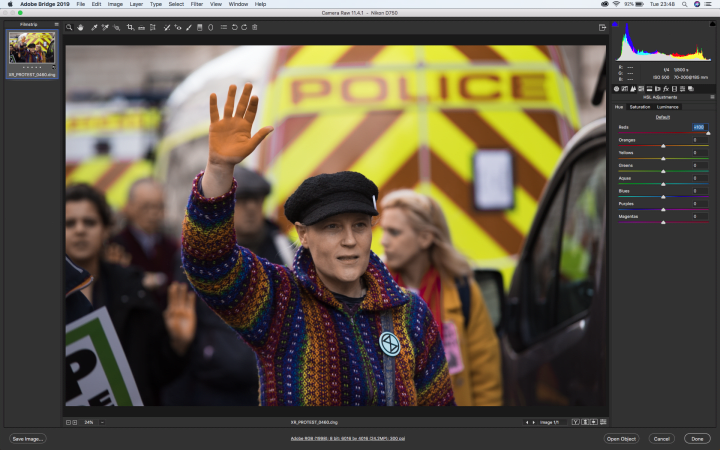Click the Open Object button
This screenshot has width=720, height=450.
point(621,439)
